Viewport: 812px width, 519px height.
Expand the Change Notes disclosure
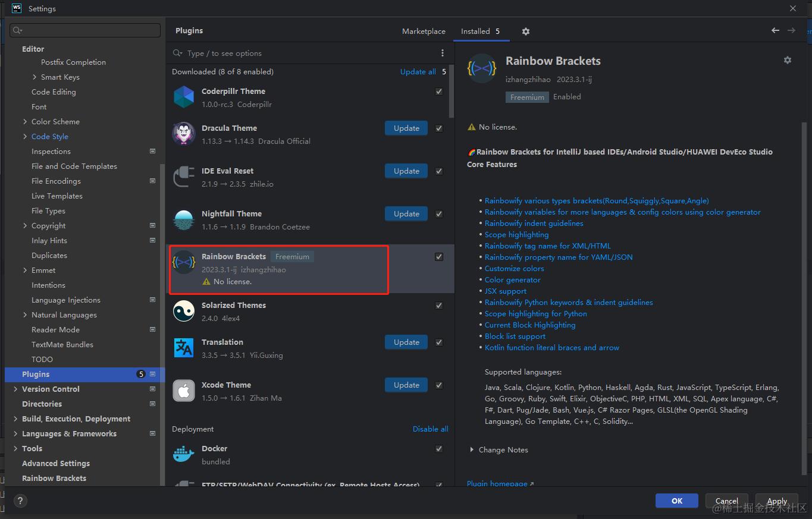(x=472, y=450)
